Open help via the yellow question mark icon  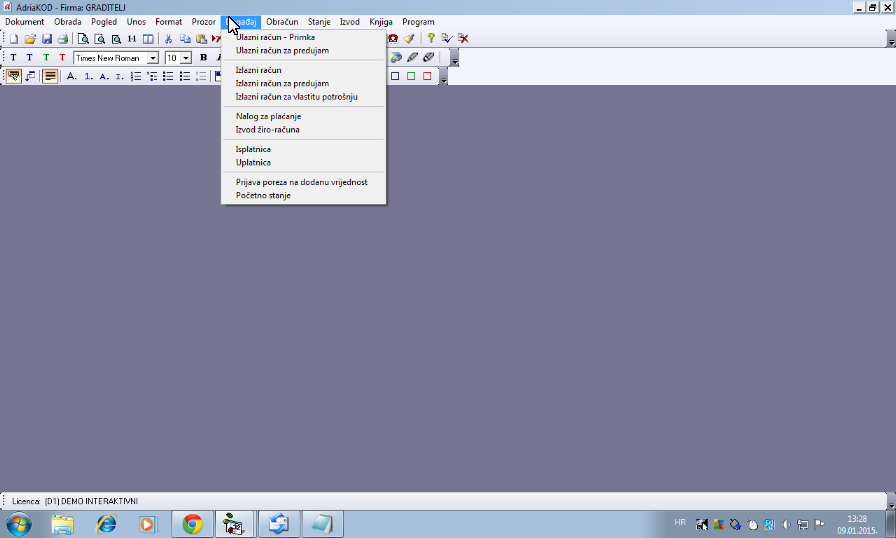click(x=431, y=38)
